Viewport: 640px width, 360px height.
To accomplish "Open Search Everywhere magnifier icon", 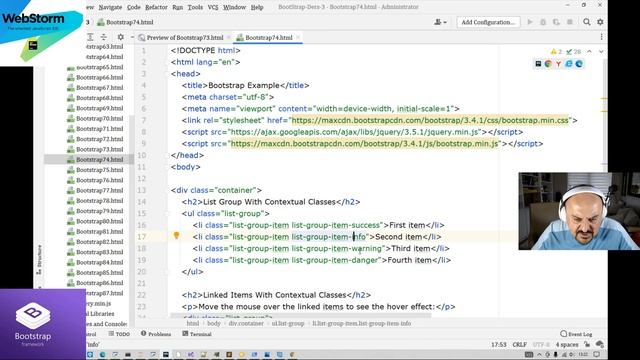I will click(587, 22).
